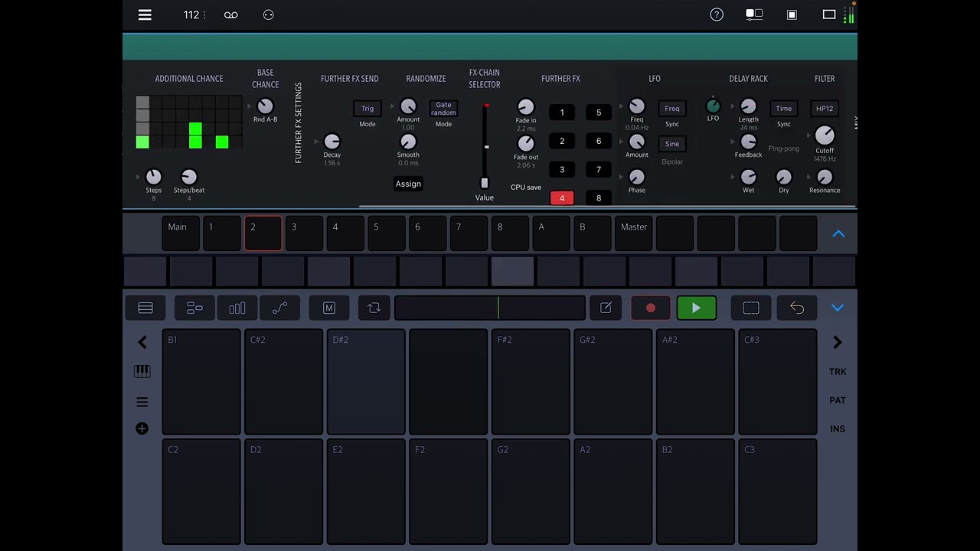Viewport: 980px width, 551px height.
Task: Select the wide rectangle layout icon
Action: pos(829,15)
